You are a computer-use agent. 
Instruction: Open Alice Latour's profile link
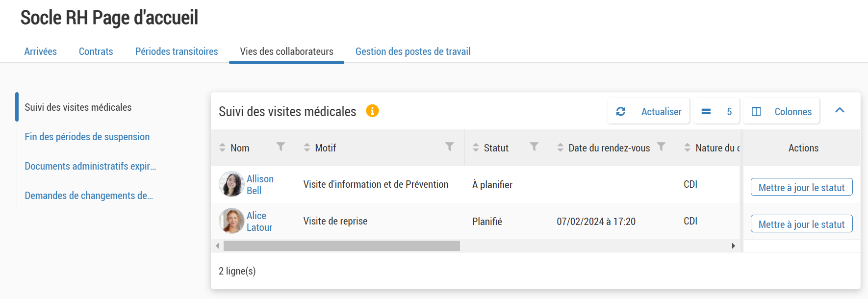pos(259,222)
